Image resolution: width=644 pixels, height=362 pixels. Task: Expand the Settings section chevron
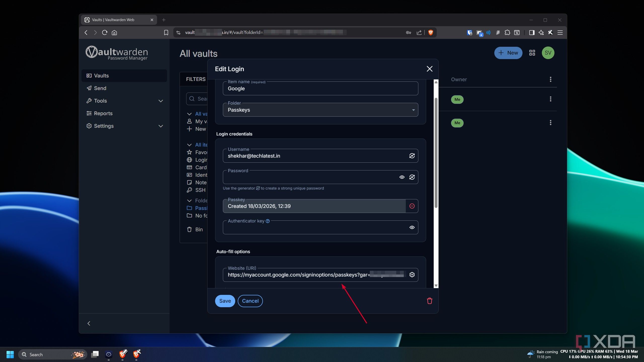160,126
